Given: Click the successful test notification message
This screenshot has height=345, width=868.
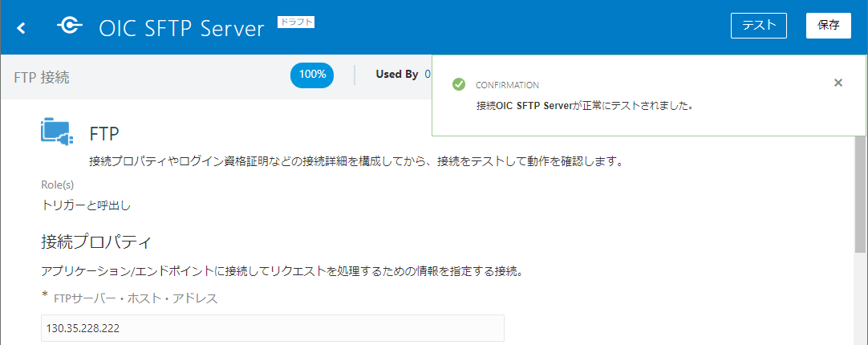Looking at the screenshot, I should (x=584, y=105).
